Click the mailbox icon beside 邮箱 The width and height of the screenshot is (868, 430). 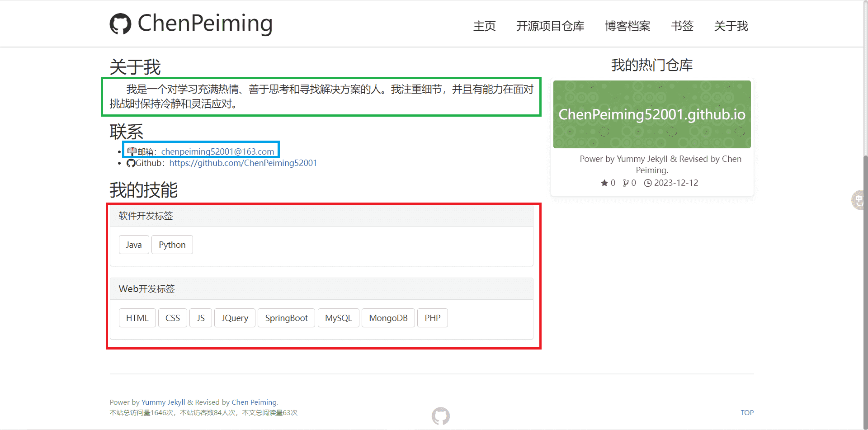click(x=132, y=151)
